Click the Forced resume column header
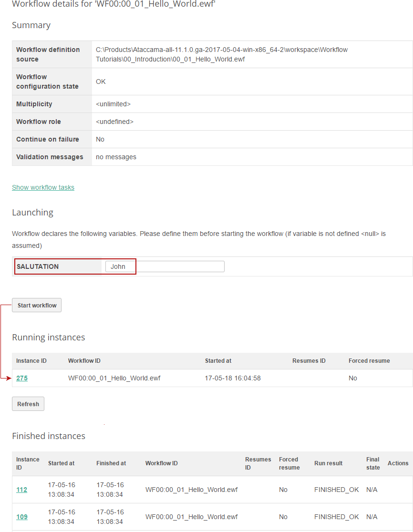The height and width of the screenshot is (532, 413). pos(289,463)
